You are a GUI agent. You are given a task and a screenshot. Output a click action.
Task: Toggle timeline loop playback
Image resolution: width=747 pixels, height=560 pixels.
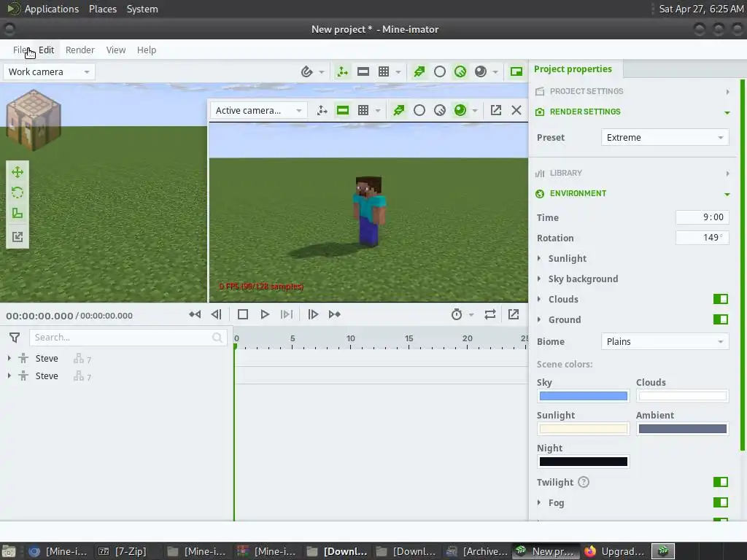tap(489, 314)
